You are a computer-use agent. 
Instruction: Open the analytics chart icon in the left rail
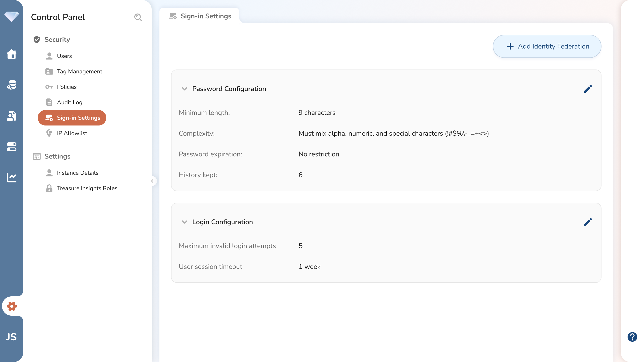tap(12, 178)
